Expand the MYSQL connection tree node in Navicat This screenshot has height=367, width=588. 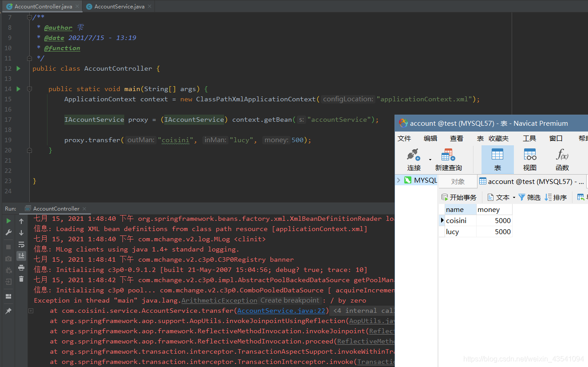tap(399, 180)
